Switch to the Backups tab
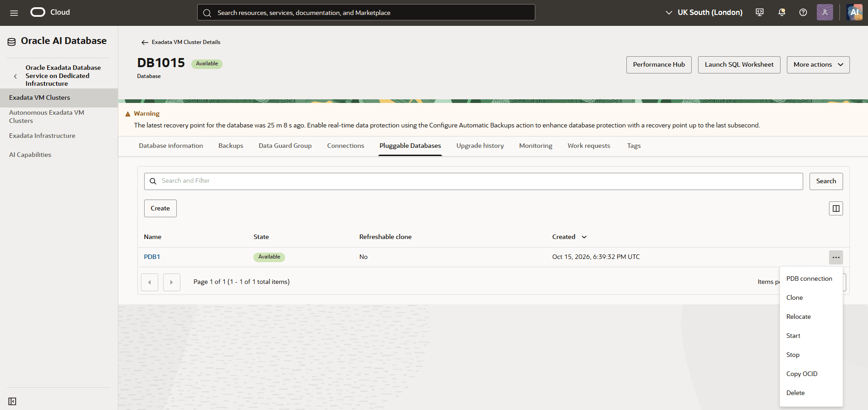 click(x=231, y=146)
